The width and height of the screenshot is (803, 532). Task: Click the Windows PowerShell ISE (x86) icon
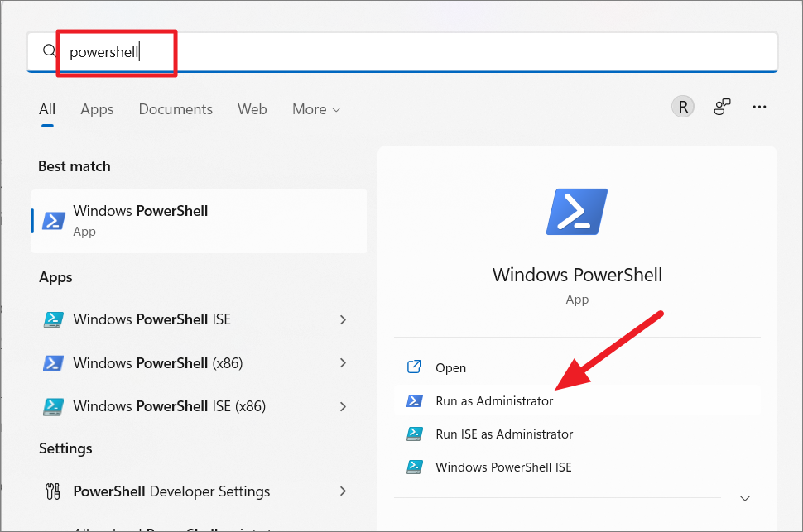click(53, 406)
